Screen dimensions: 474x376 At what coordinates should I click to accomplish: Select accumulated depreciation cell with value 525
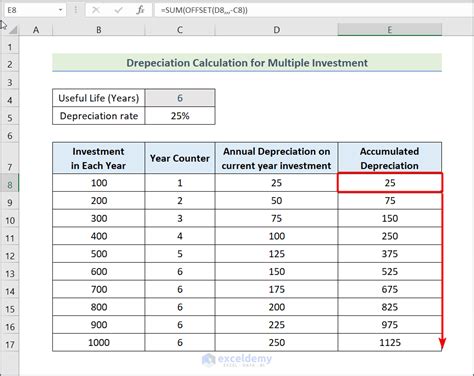tap(390, 271)
